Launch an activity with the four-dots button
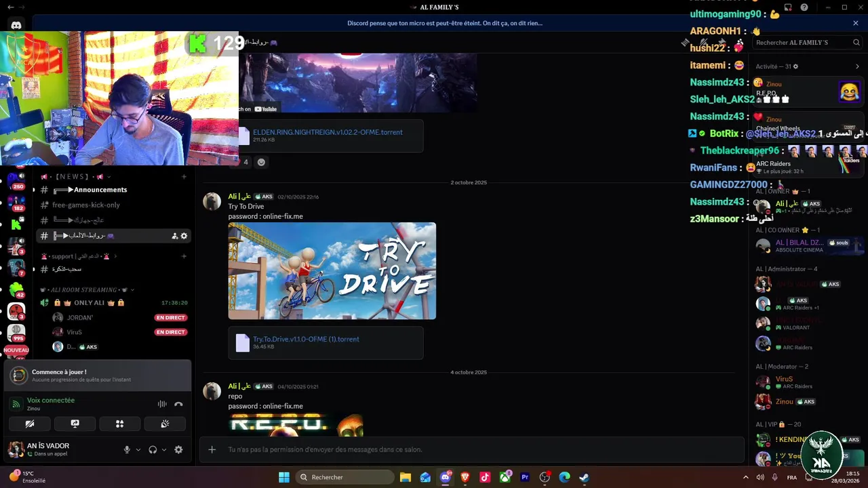This screenshot has height=488, width=868. [119, 424]
